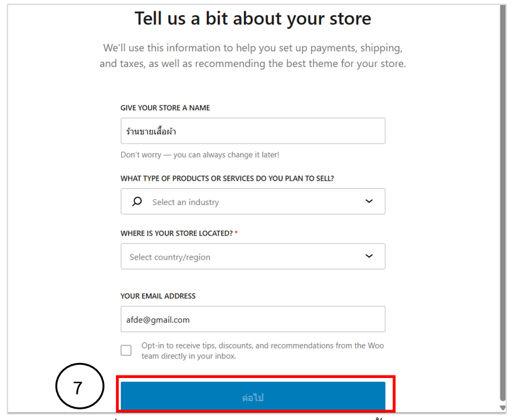Click the chevron arrow of the industry dropdown
Viewport: 513px width, 420px height.
click(369, 202)
